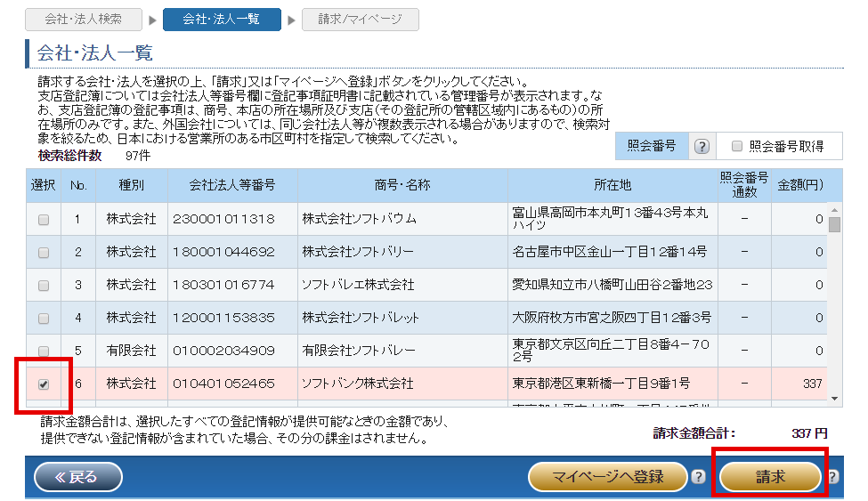Click company number 230001011318
The height and width of the screenshot is (501, 868).
(x=223, y=219)
